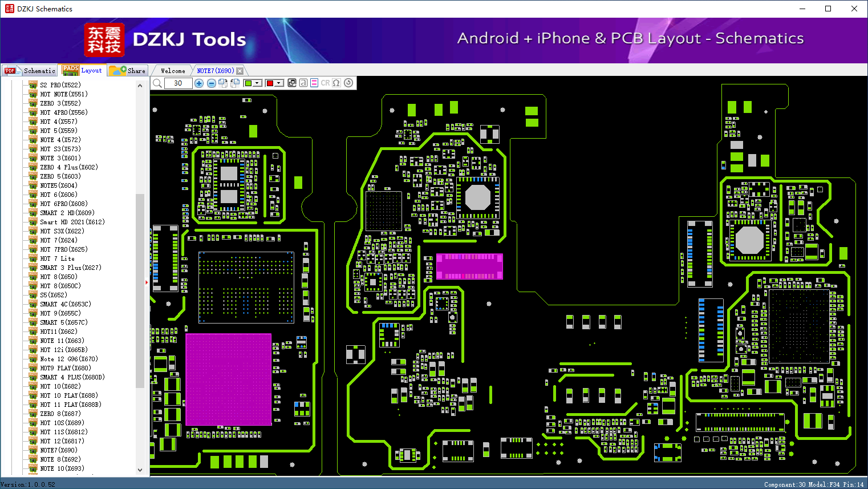This screenshot has height=489, width=868.
Task: Zoom in with the blue plus icon
Action: point(199,83)
